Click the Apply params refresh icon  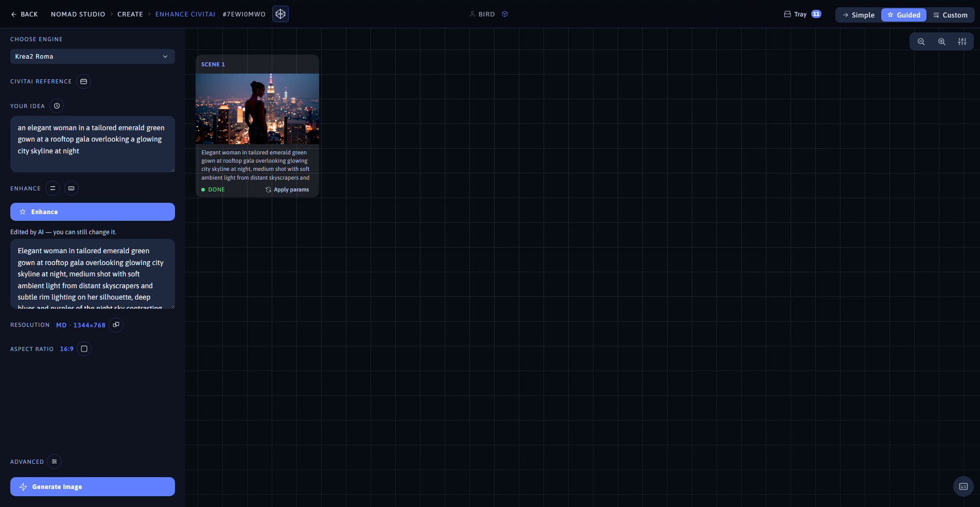[268, 190]
